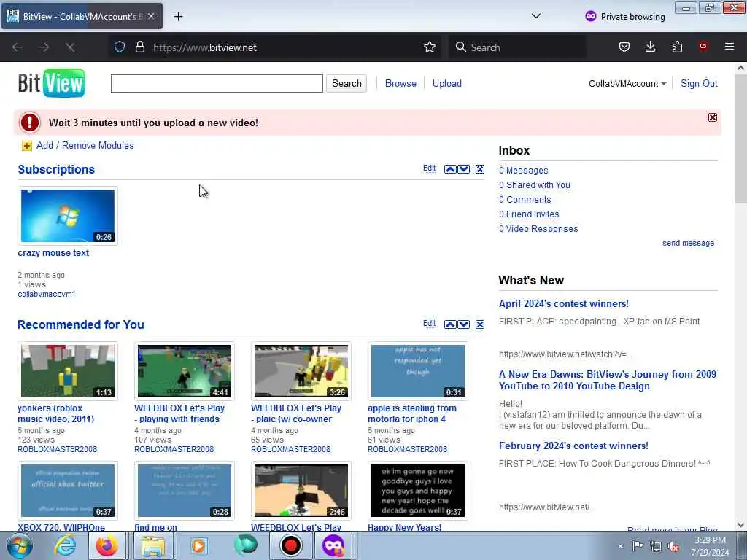The image size is (747, 560).
Task: Click the browser back arrow
Action: [x=18, y=47]
